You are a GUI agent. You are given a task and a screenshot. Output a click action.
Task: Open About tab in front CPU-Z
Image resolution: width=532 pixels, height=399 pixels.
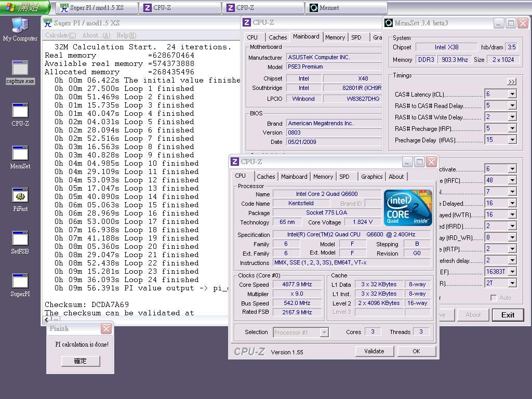pyautogui.click(x=396, y=177)
